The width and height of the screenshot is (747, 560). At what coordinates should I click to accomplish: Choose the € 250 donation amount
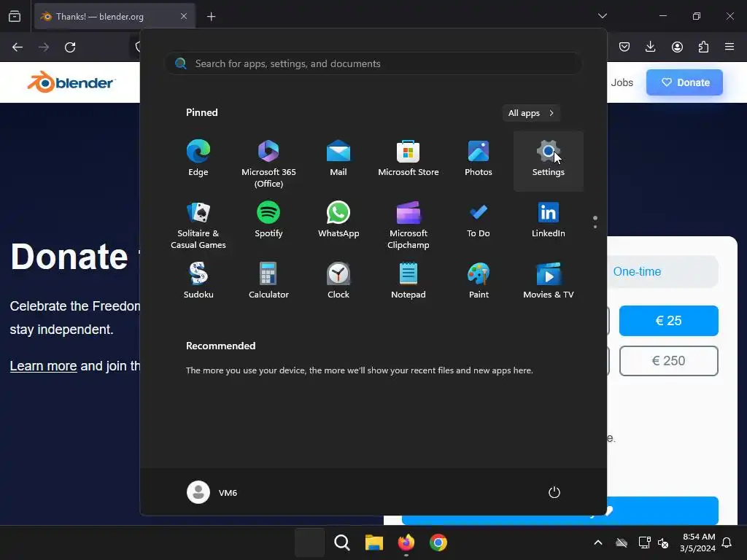pos(668,360)
